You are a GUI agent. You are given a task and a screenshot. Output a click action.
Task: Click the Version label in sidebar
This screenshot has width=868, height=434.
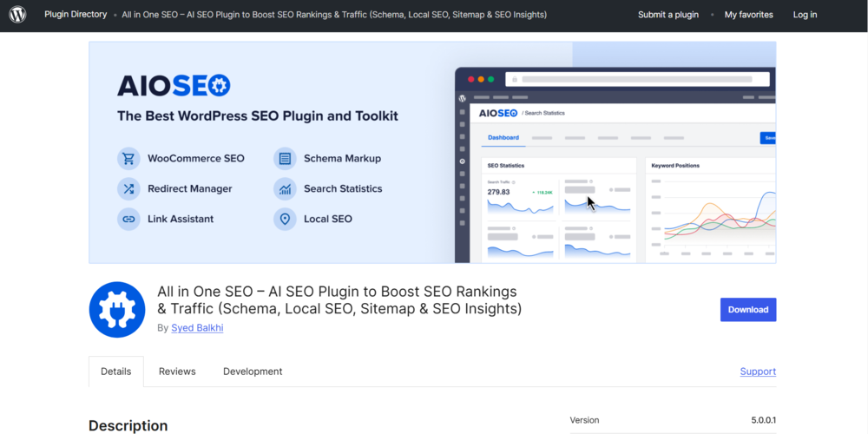pyautogui.click(x=584, y=420)
